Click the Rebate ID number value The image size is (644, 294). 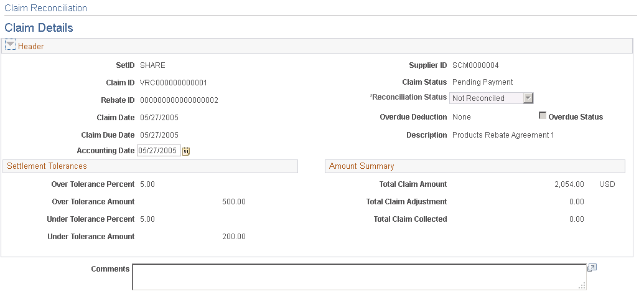pyautogui.click(x=179, y=100)
